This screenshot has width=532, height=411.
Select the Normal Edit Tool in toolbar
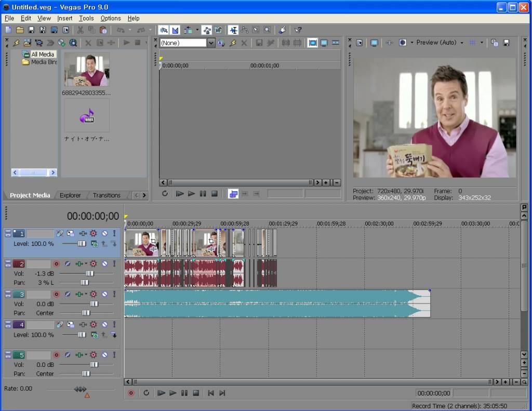pos(233,30)
